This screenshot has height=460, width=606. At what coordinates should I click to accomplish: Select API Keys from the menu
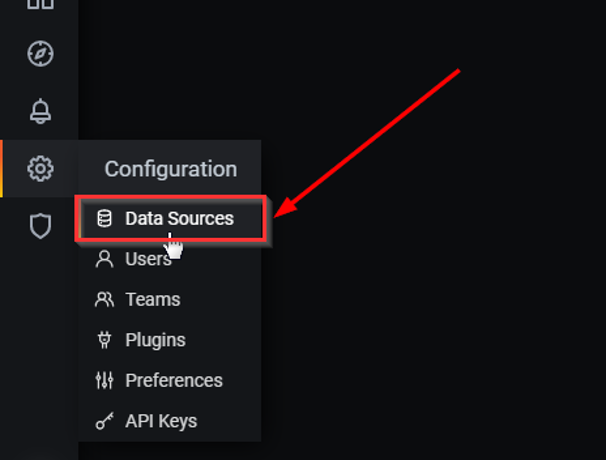coord(170,421)
